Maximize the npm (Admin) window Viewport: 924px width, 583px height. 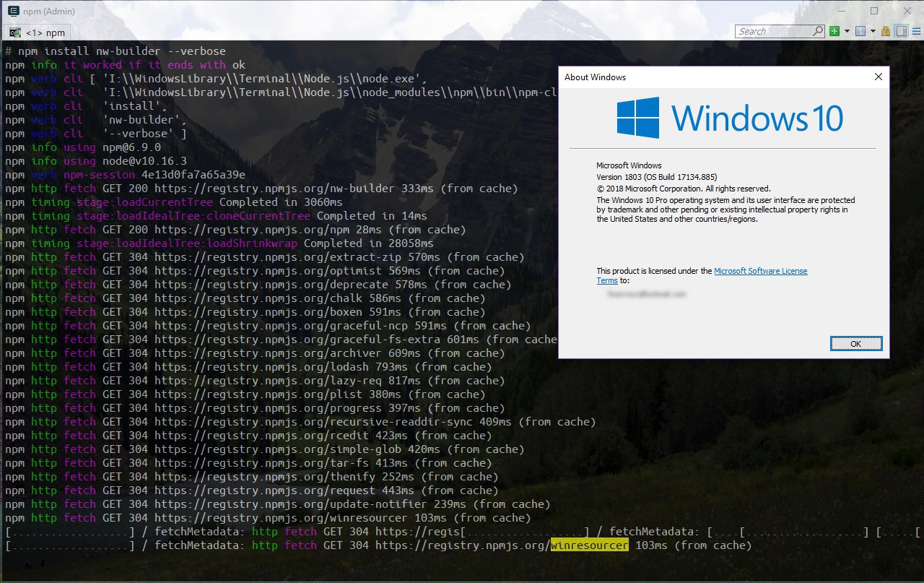point(874,11)
